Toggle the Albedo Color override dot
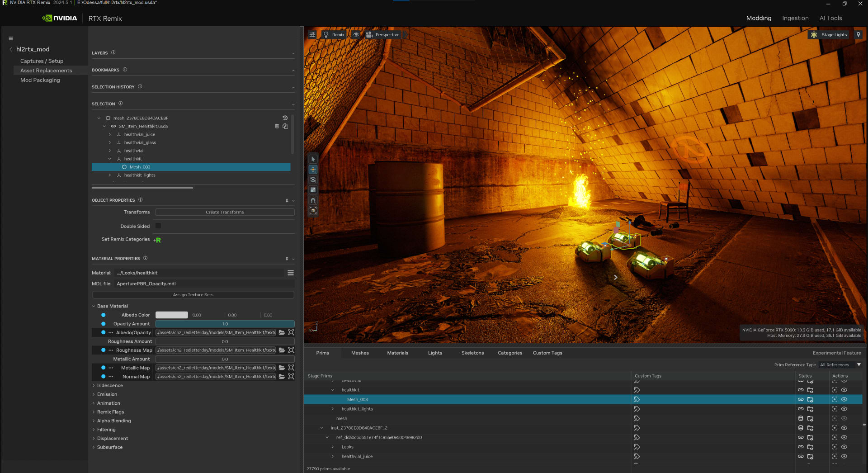868x473 pixels. tap(104, 315)
